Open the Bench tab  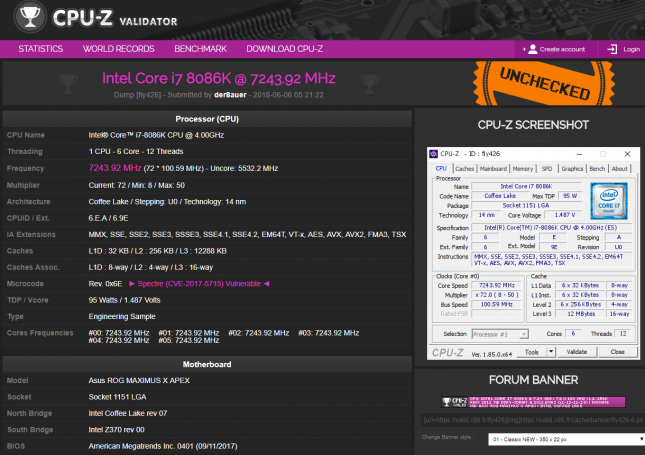597,169
